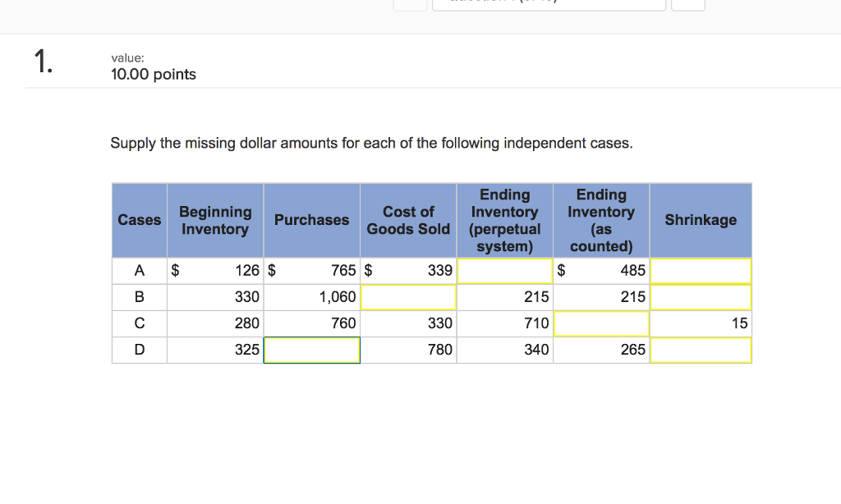The image size is (841, 504).
Task: Click Case A shrinkage answer box
Action: click(701, 270)
